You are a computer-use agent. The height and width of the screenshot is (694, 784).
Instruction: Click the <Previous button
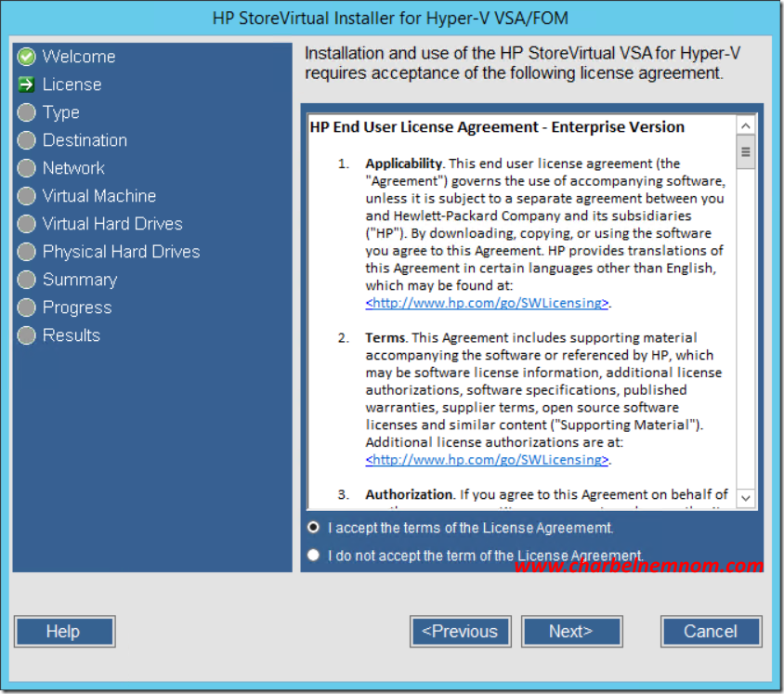coord(461,632)
